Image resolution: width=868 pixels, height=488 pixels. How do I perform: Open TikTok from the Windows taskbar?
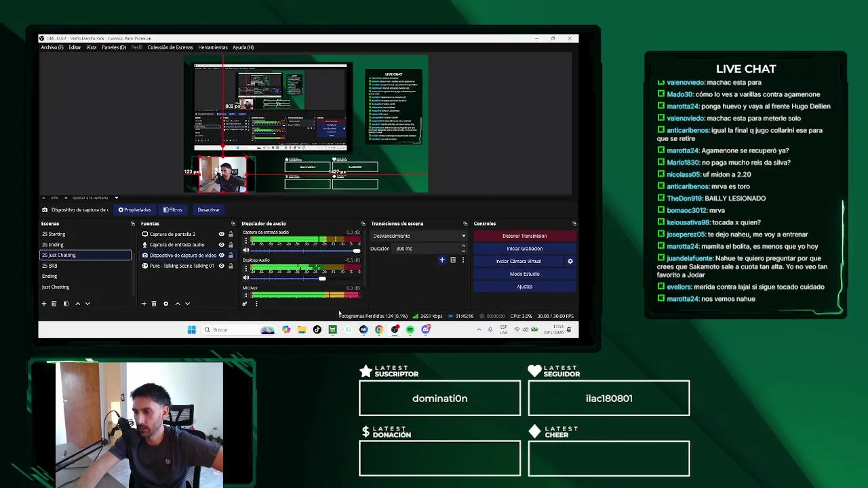(x=317, y=330)
